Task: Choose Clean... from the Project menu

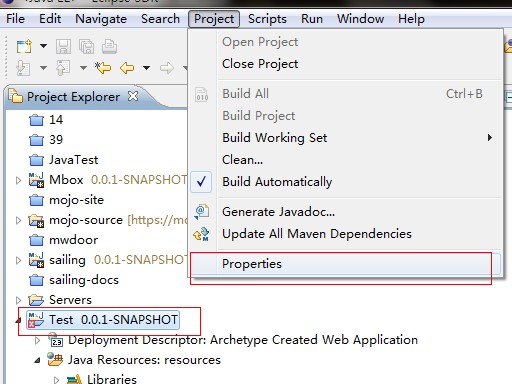Action: 345,160
